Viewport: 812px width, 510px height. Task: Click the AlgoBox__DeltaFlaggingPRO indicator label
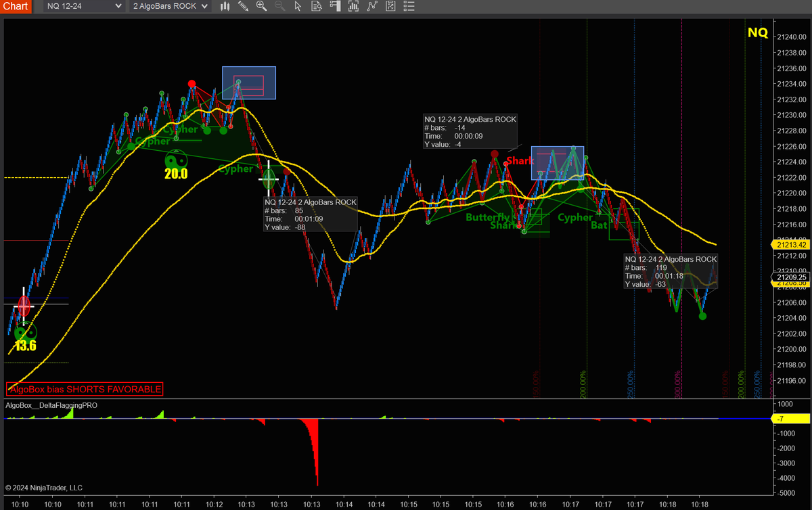51,405
